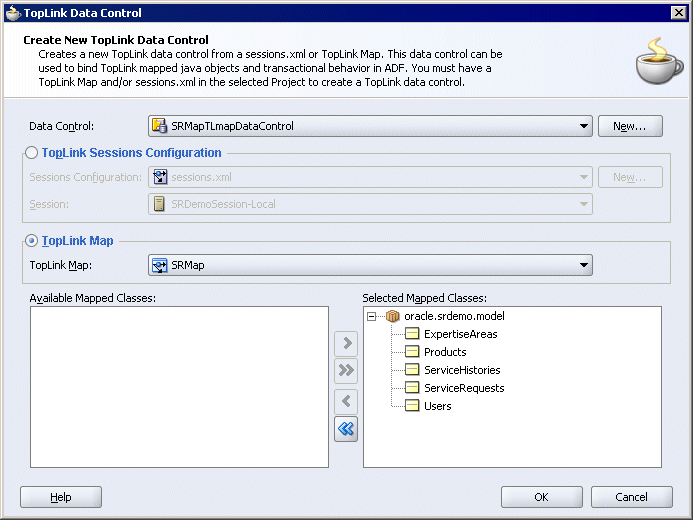The width and height of the screenshot is (693, 520).
Task: Collapse the oracle.srdemo.model tree node
Action: point(372,316)
